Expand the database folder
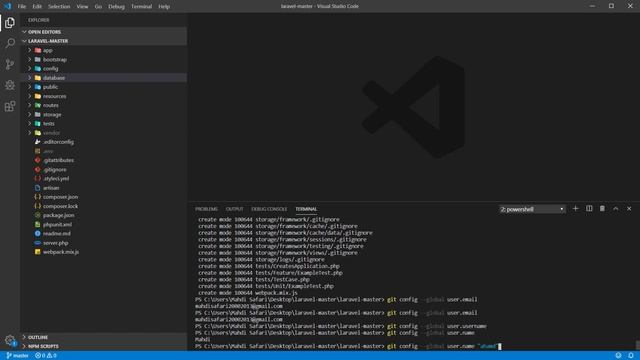This screenshot has width=640, height=360. pyautogui.click(x=104, y=78)
